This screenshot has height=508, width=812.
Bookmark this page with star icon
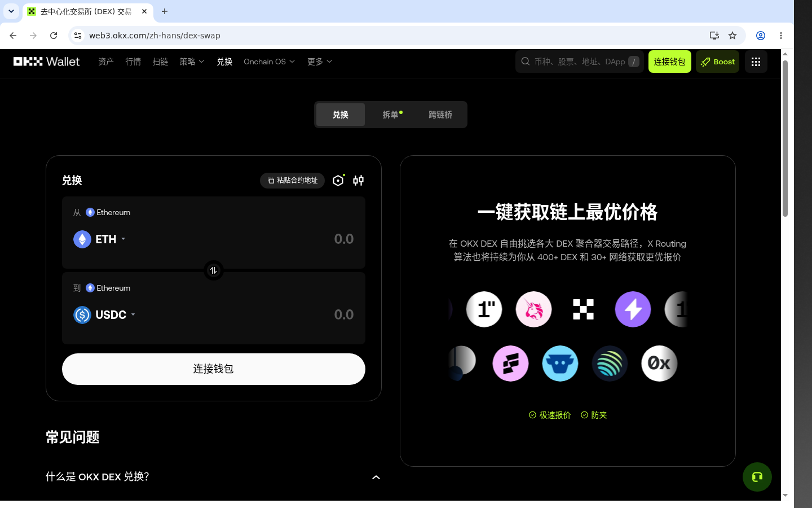732,36
